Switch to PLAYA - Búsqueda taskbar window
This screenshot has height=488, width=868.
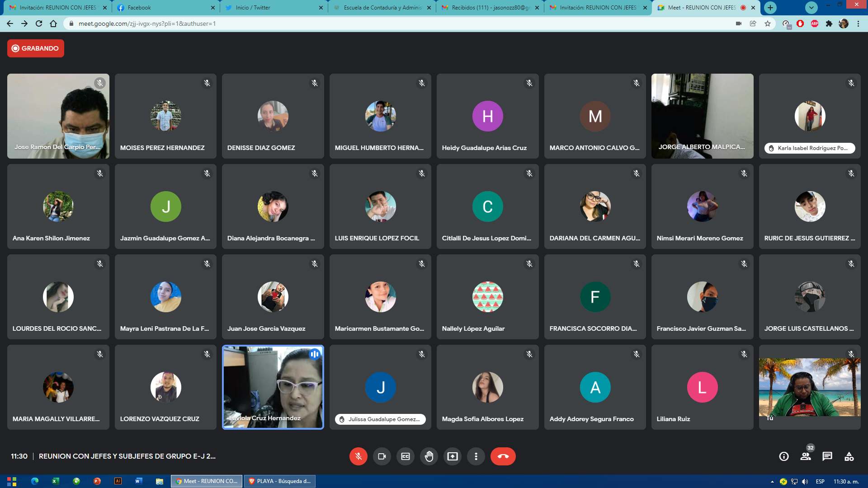coord(280,481)
